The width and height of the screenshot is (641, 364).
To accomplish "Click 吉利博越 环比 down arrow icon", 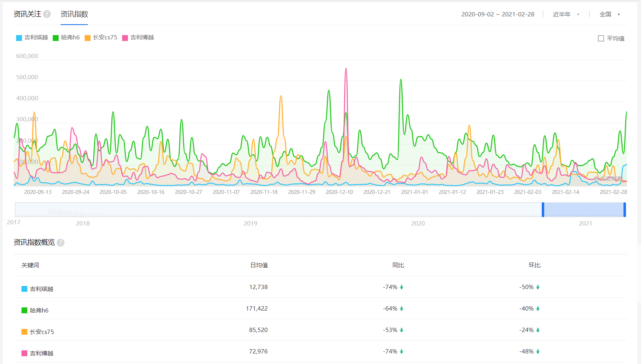I will (x=538, y=352).
